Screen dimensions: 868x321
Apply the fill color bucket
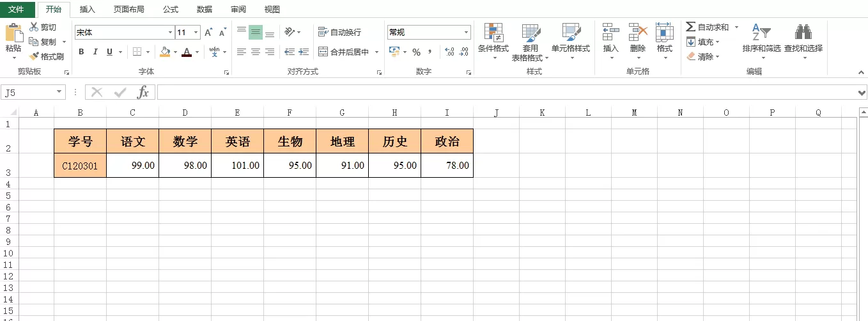tap(165, 52)
